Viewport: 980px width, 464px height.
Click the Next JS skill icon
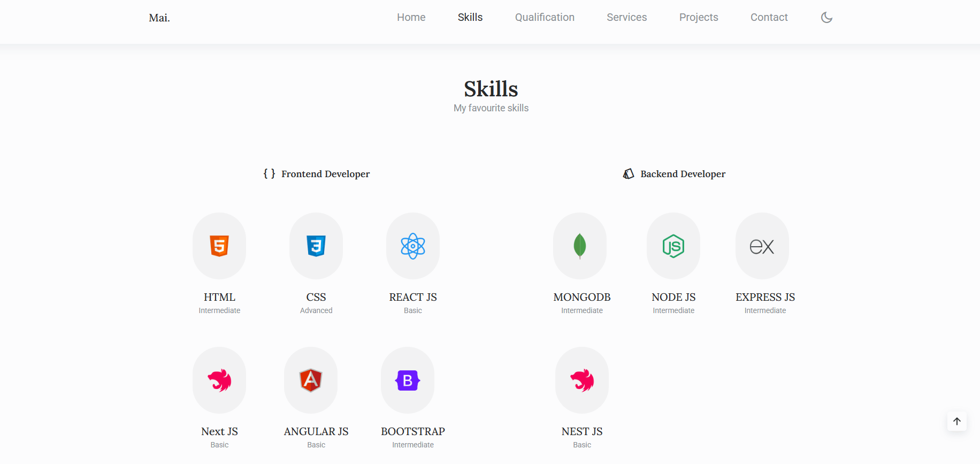point(219,381)
